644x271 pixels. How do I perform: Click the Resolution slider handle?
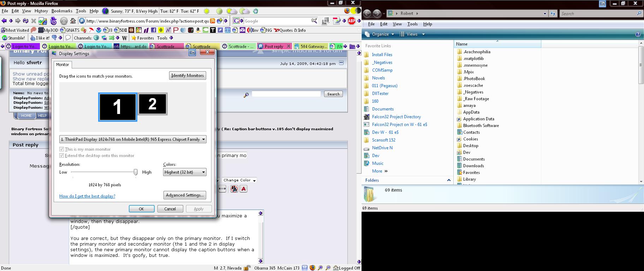135,172
